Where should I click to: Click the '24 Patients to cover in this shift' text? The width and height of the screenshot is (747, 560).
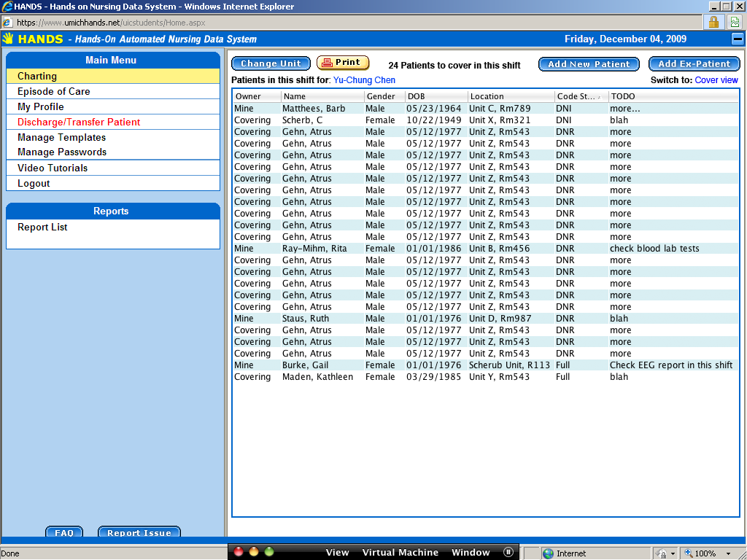(454, 65)
